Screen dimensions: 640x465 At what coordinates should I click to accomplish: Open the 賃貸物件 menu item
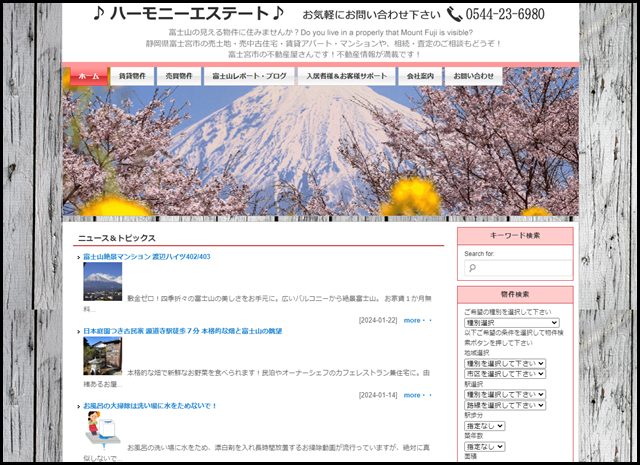(132, 76)
